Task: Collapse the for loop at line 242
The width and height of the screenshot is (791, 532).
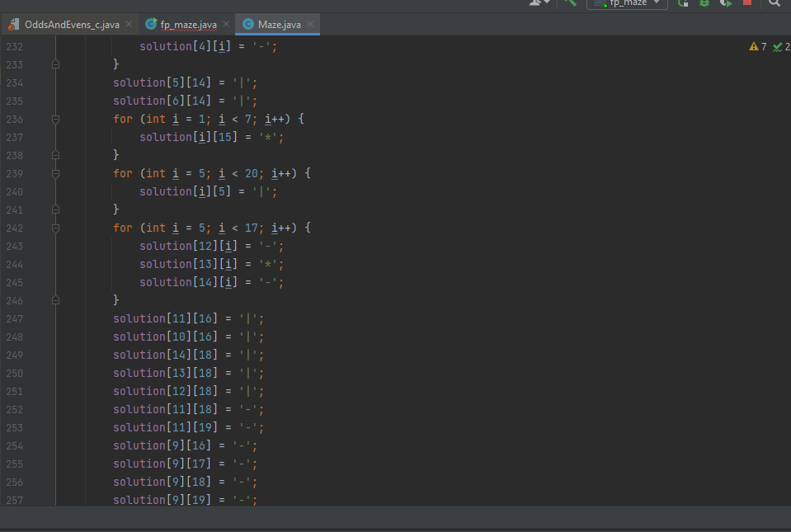Action: click(x=55, y=228)
